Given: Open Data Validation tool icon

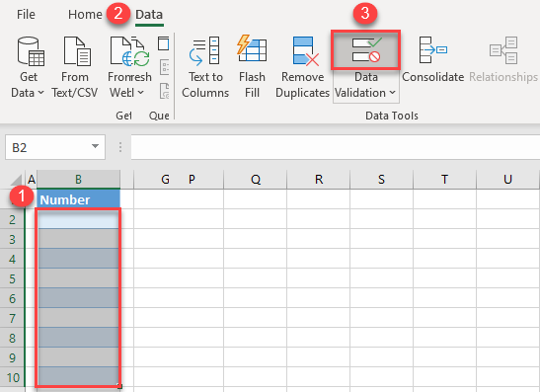Looking at the screenshot, I should coord(366,50).
